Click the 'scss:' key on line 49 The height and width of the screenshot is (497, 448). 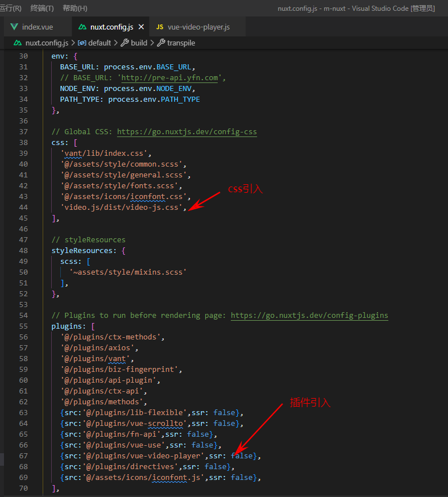[x=71, y=262]
